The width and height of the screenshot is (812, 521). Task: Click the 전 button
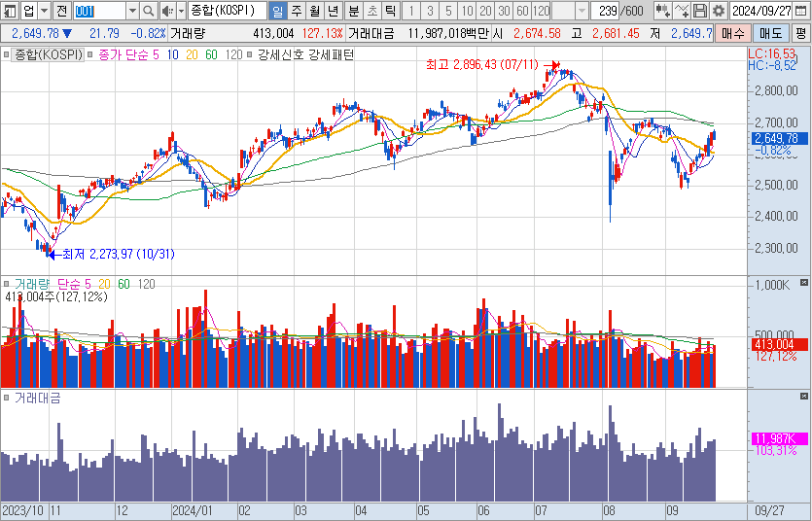pyautogui.click(x=61, y=11)
